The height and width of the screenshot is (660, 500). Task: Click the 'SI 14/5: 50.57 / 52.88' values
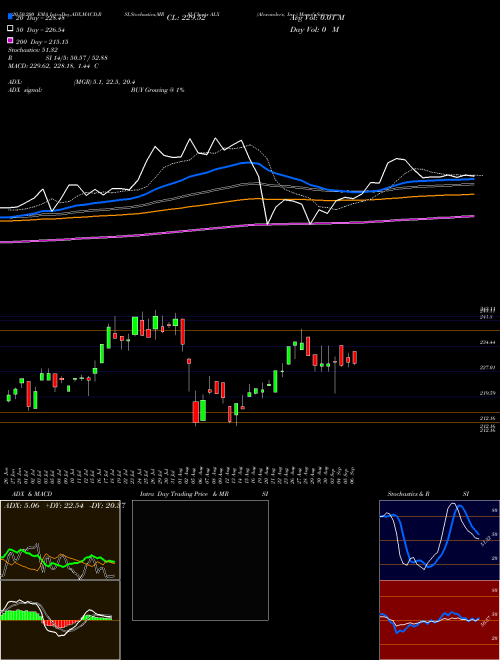pyautogui.click(x=77, y=58)
